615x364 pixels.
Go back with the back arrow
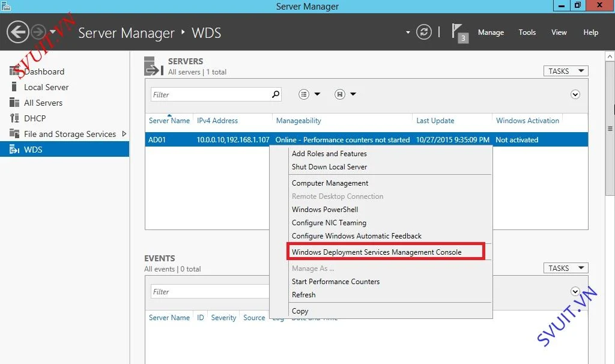click(x=17, y=32)
